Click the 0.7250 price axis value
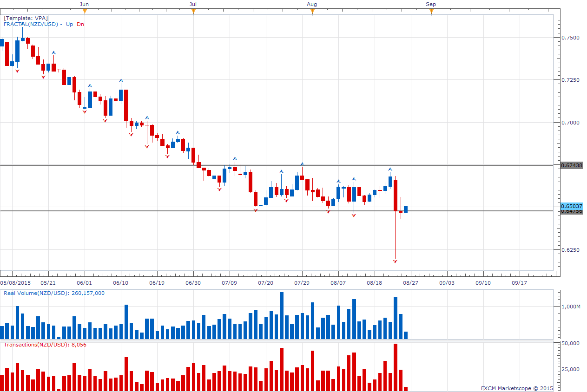587x392 pixels. click(570, 80)
